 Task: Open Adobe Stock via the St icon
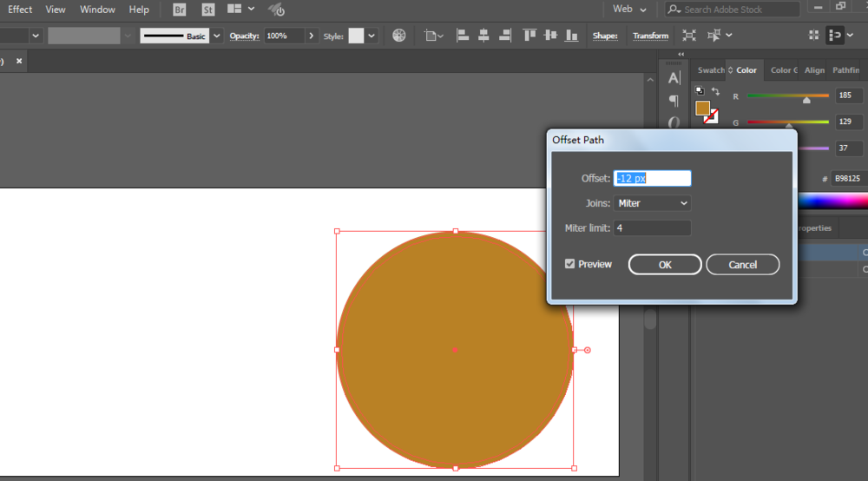click(208, 10)
